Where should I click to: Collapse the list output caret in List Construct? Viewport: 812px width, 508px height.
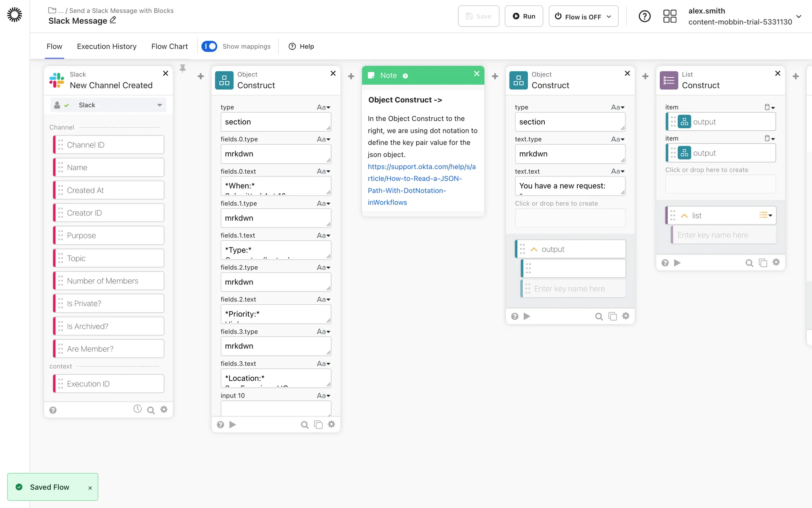tap(684, 216)
